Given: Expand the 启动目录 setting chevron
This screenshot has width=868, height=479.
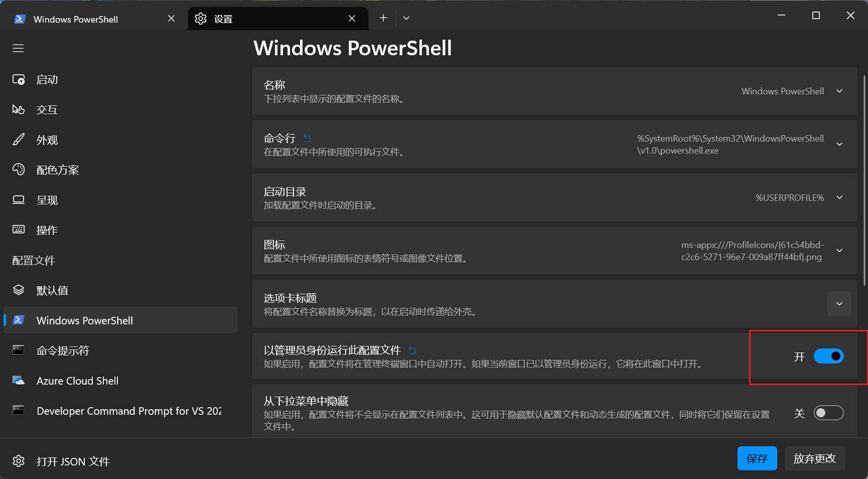Looking at the screenshot, I should pos(839,197).
